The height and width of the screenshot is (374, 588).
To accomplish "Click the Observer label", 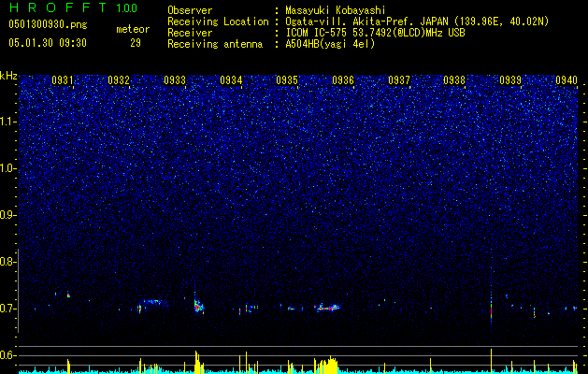I will (190, 11).
